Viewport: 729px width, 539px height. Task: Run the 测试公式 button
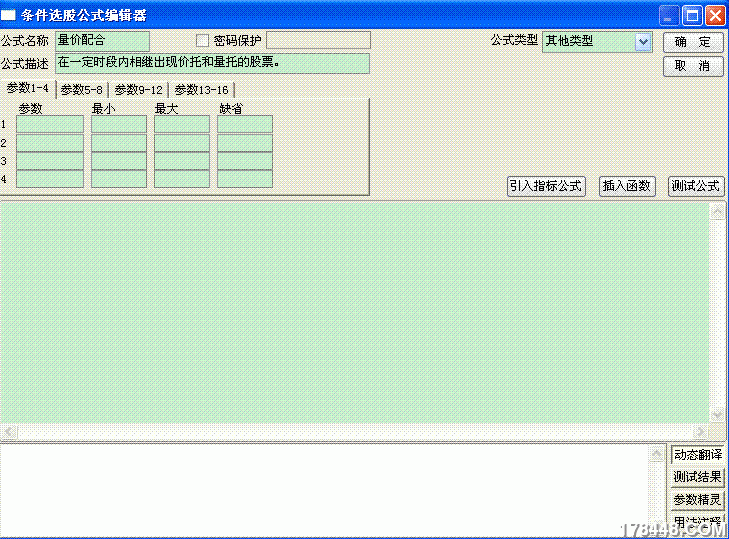point(695,186)
